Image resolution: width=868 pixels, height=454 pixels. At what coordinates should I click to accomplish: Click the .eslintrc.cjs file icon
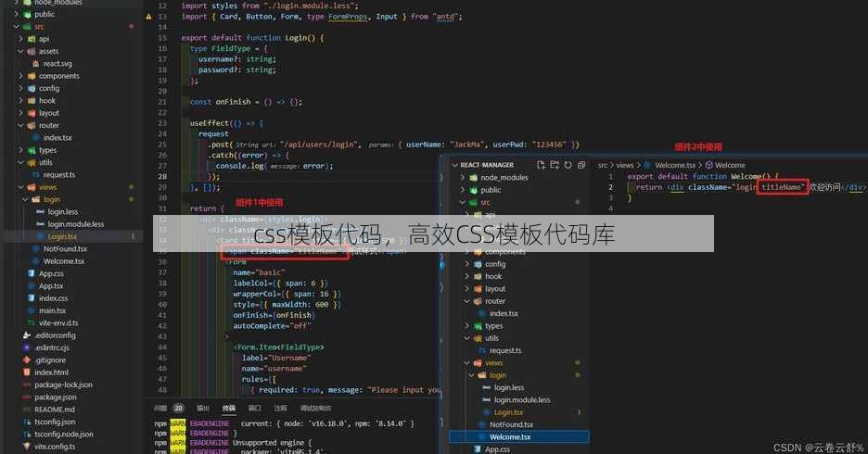pos(27,347)
